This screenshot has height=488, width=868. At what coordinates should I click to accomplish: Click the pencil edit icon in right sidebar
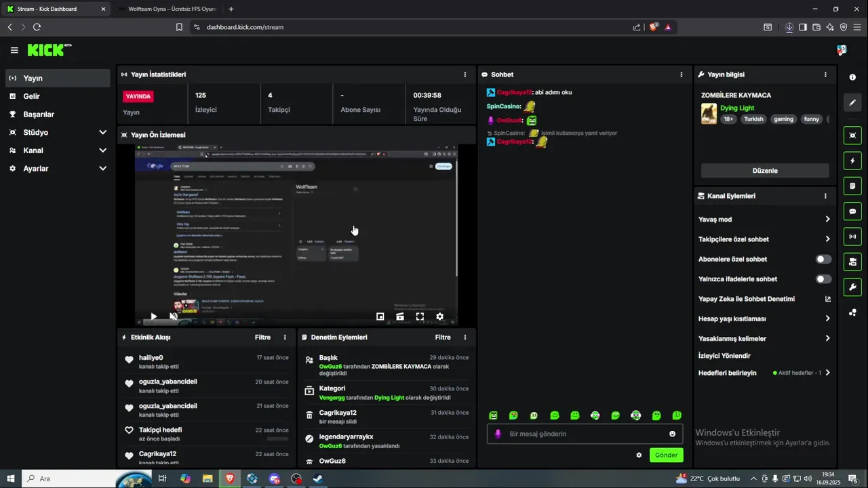[x=852, y=102]
